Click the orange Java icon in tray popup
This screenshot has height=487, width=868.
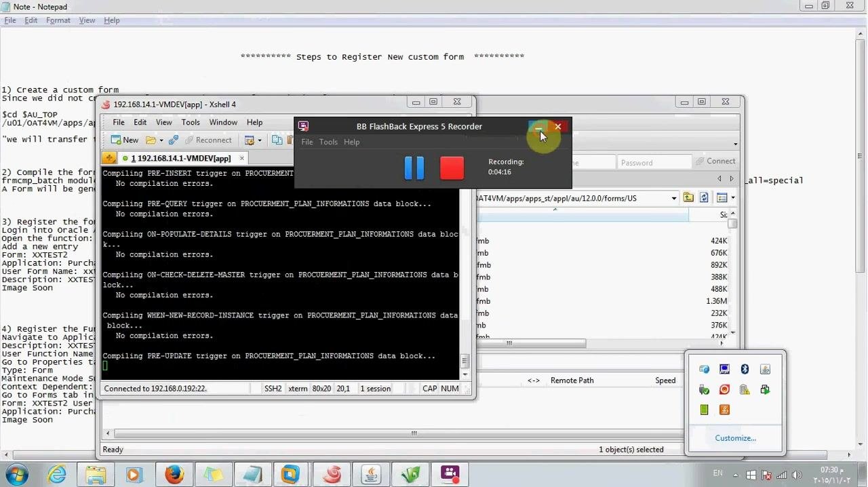(x=724, y=410)
